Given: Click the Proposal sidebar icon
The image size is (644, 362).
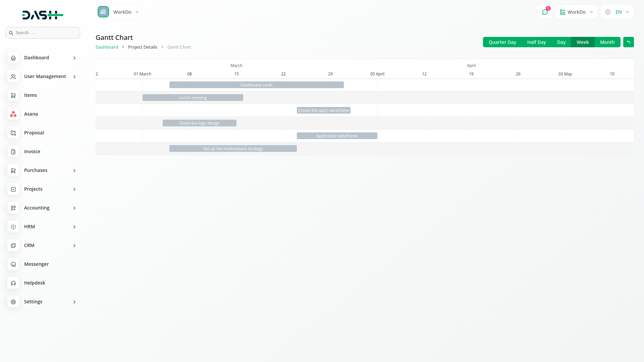Looking at the screenshot, I should point(13,133).
